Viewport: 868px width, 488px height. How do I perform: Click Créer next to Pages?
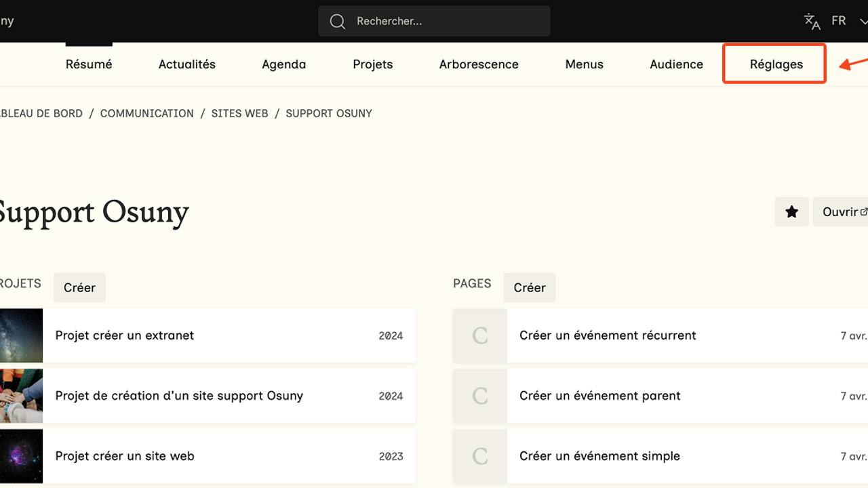(x=529, y=287)
